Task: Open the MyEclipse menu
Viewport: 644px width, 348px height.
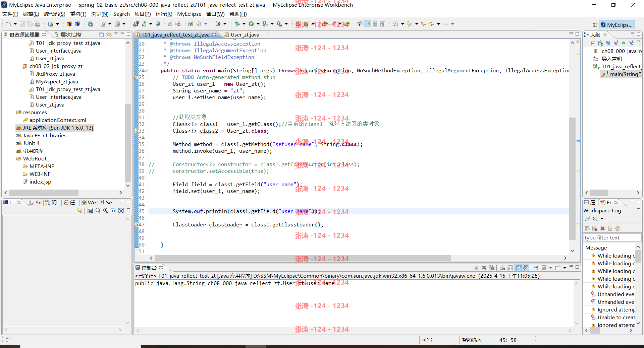Action: (x=189, y=14)
